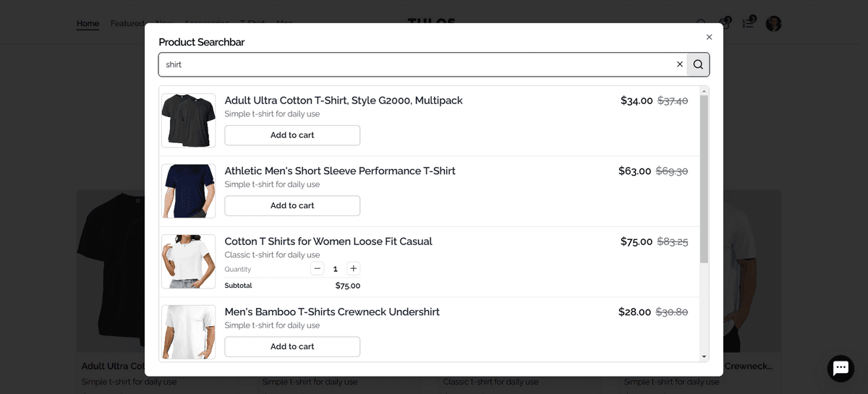Open the Athletic Men's Short Sleeve title link
This screenshot has height=394, width=868.
pyautogui.click(x=340, y=171)
